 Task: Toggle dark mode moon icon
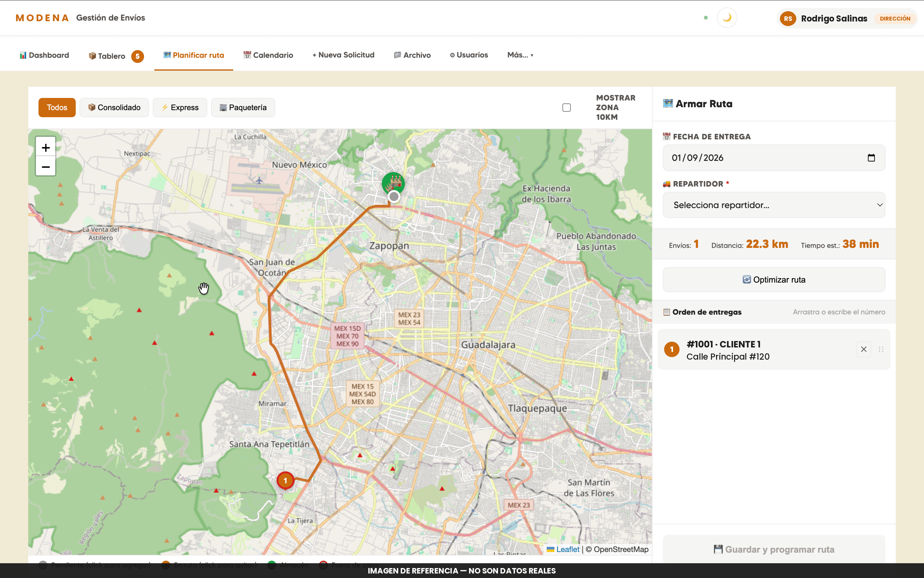(x=727, y=18)
